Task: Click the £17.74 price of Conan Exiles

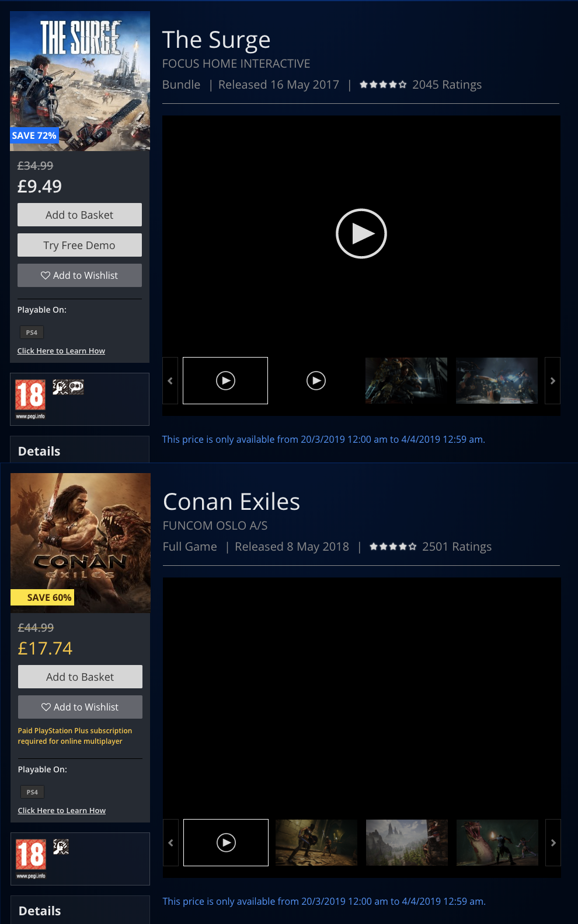Action: [x=46, y=649]
